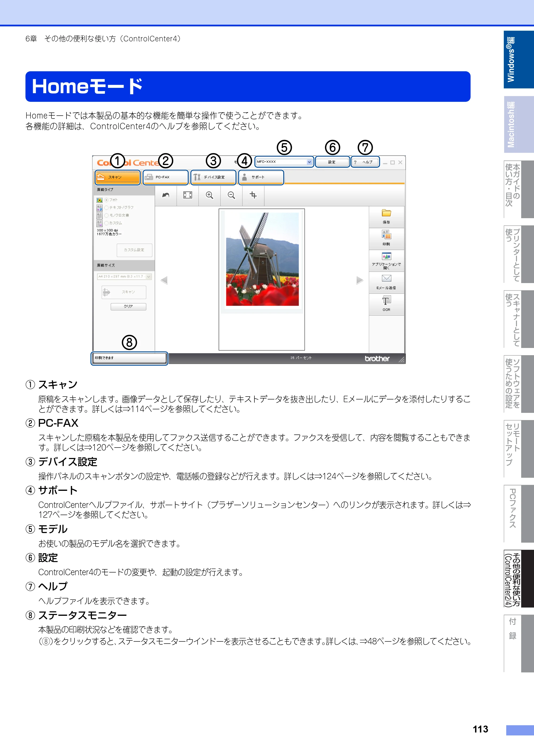Click the windmill scanned image preview
Screen dimensions: 534x756
[x=262, y=259]
